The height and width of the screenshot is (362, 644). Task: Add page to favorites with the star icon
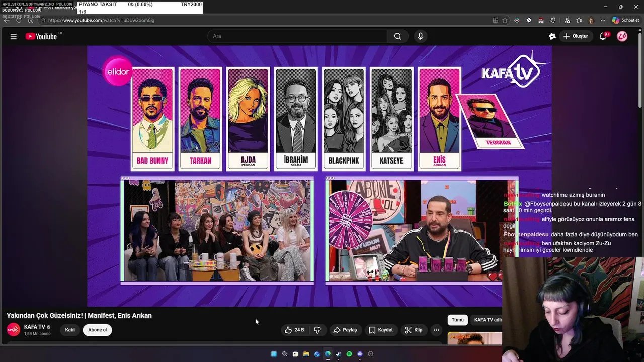click(505, 20)
